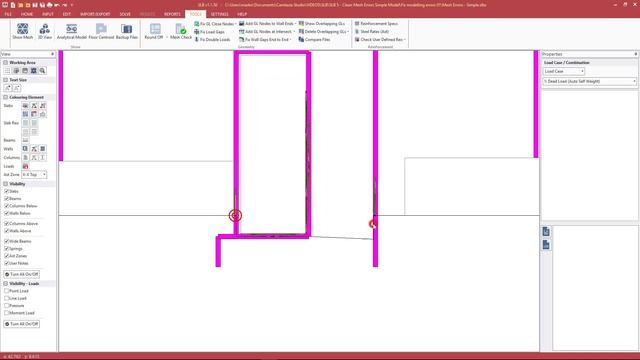Switch to the REPORTS tab
The width and height of the screenshot is (640, 360).
click(172, 14)
